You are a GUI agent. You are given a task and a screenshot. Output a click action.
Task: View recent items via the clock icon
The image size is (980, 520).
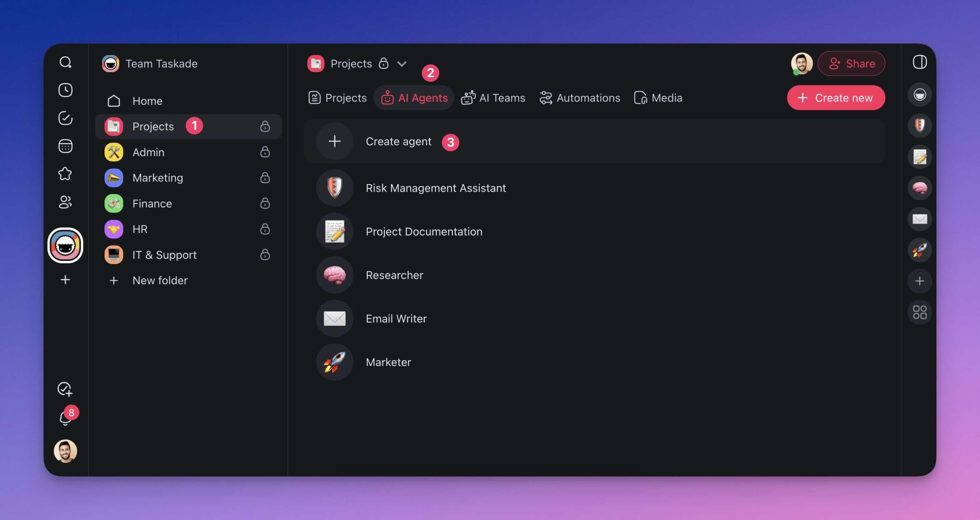[x=65, y=90]
